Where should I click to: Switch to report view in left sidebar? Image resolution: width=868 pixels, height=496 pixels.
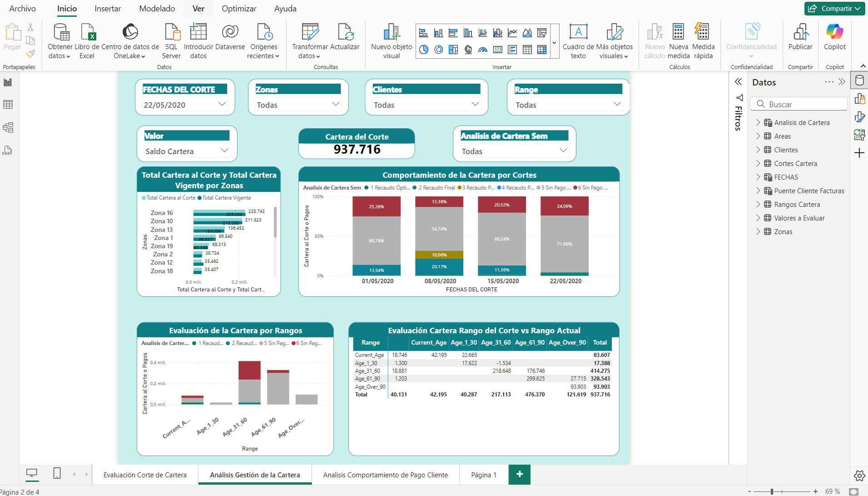(x=8, y=82)
